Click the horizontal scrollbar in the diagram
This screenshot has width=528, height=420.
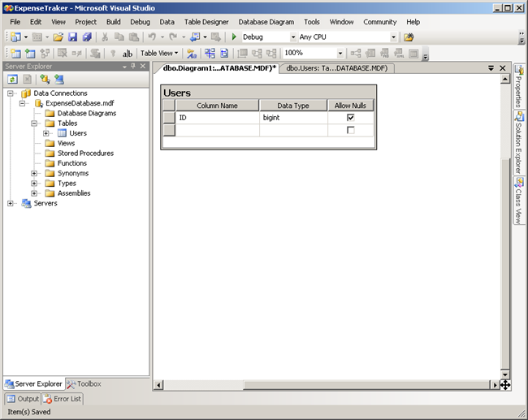[x=325, y=384]
